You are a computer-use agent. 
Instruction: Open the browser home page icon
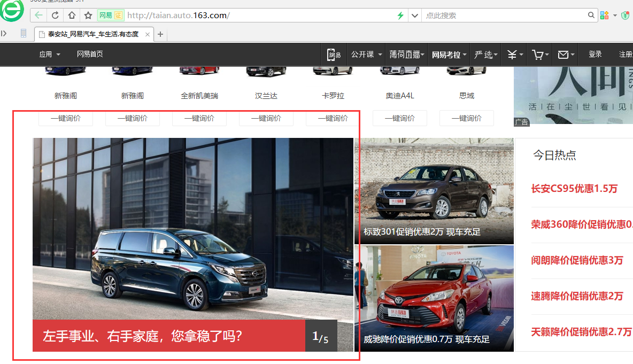(x=72, y=16)
